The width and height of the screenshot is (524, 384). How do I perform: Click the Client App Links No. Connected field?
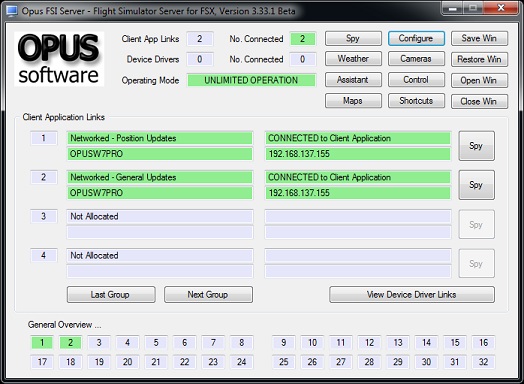click(x=302, y=39)
